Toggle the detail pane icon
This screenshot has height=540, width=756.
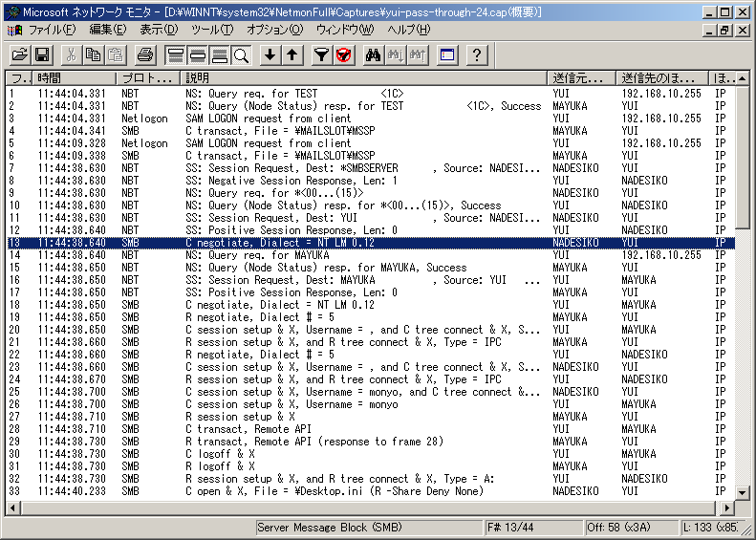[x=197, y=55]
